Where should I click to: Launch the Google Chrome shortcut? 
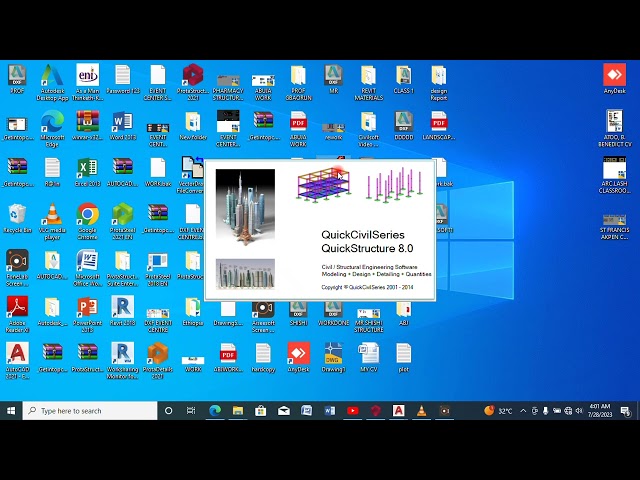click(87, 222)
